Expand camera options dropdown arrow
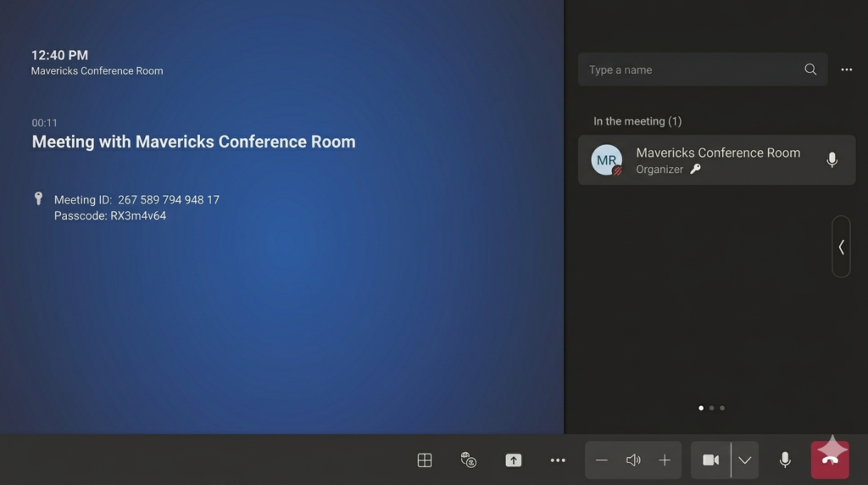Viewport: 868px width, 485px height. 744,460
